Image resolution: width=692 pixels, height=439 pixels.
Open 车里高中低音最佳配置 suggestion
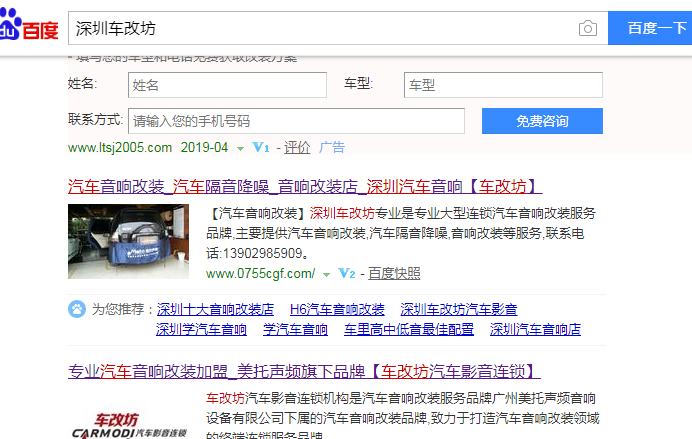pos(409,330)
